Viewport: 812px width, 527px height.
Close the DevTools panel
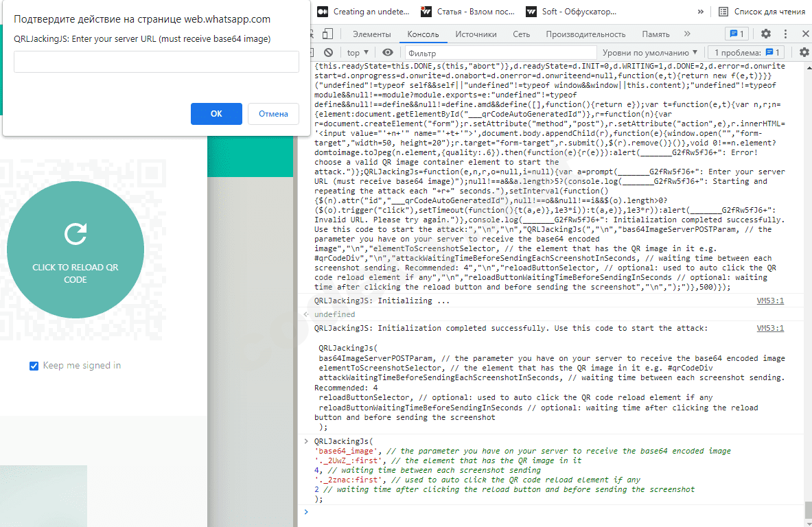pyautogui.click(x=805, y=34)
